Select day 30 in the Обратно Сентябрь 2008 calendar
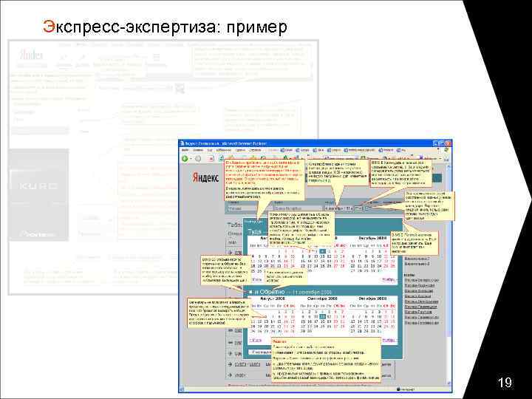 pyautogui.click(x=310, y=331)
